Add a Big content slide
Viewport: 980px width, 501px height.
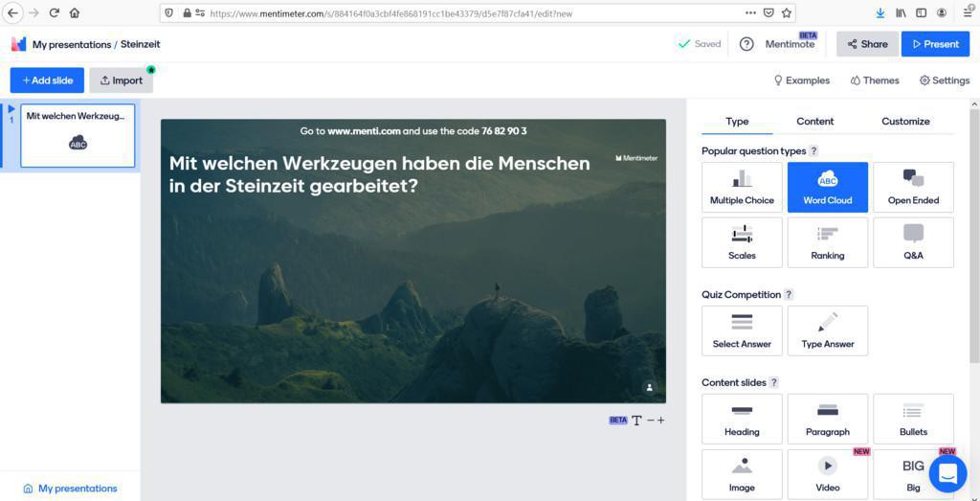tap(913, 474)
